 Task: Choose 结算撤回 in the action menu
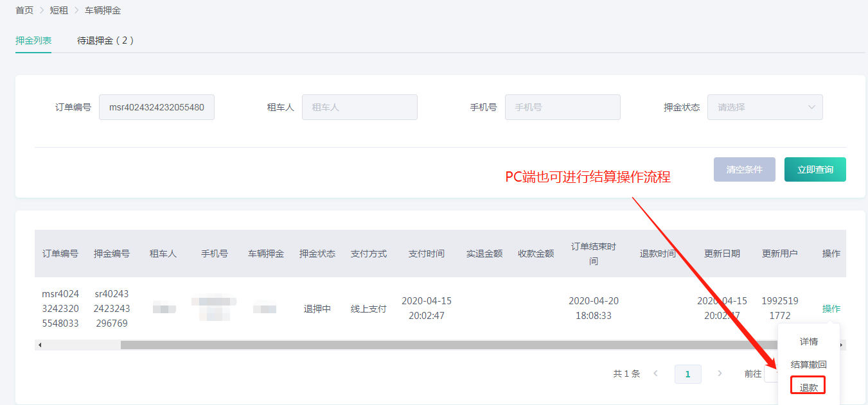click(x=808, y=365)
